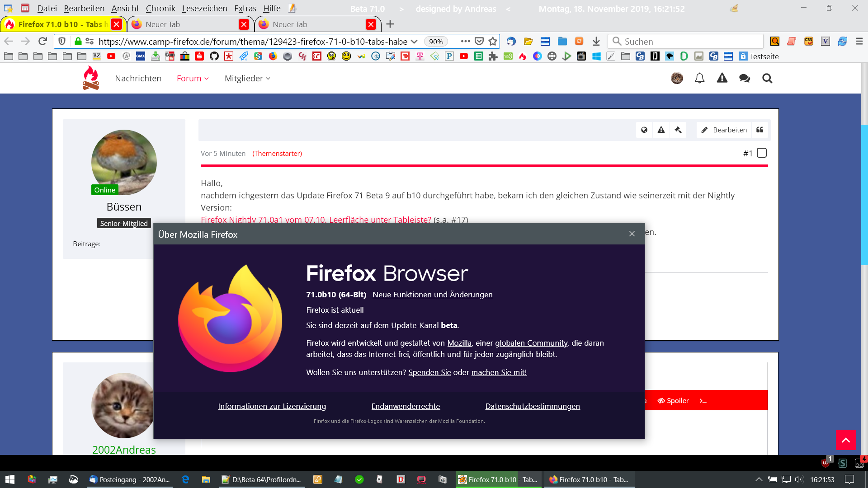Screen dimensions: 868x488
Task: Open the conversations speech bubble icon
Action: click(x=744, y=78)
